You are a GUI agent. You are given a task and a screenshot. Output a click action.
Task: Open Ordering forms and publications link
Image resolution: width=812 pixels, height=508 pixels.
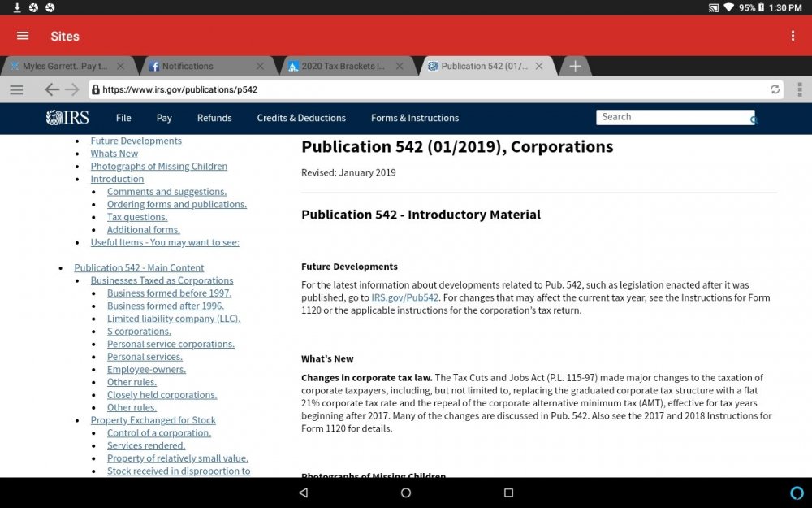pyautogui.click(x=176, y=204)
